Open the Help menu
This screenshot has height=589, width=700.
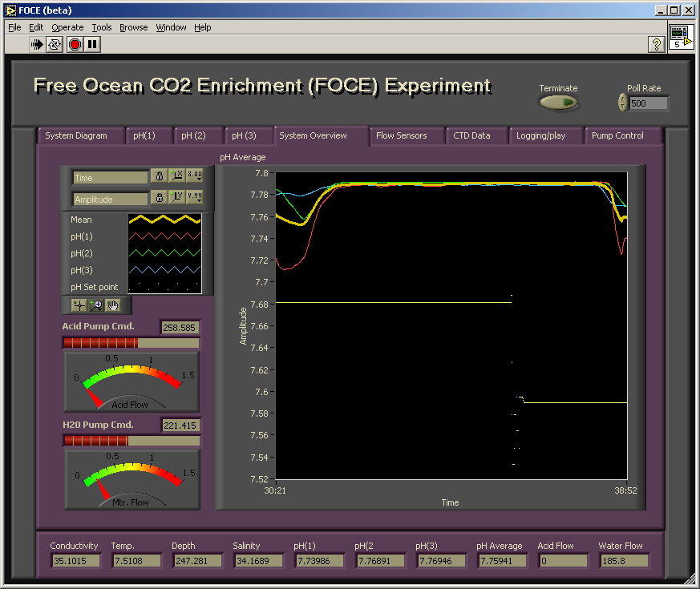[202, 28]
